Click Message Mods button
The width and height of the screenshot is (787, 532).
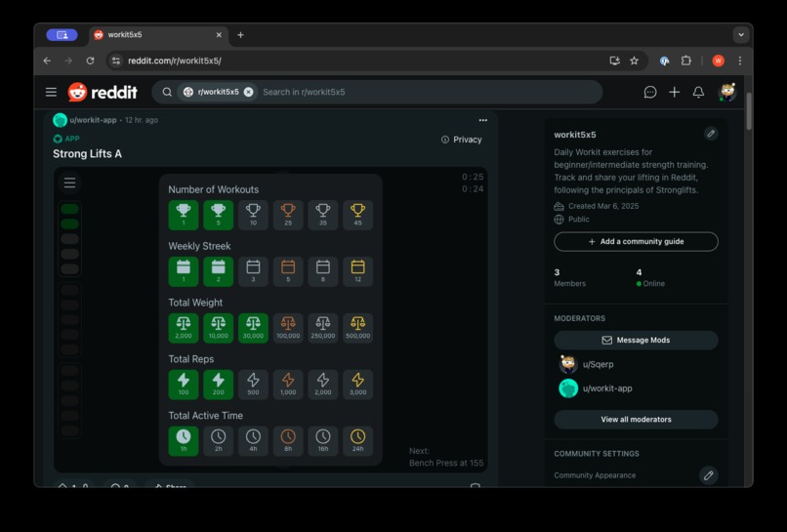(636, 341)
